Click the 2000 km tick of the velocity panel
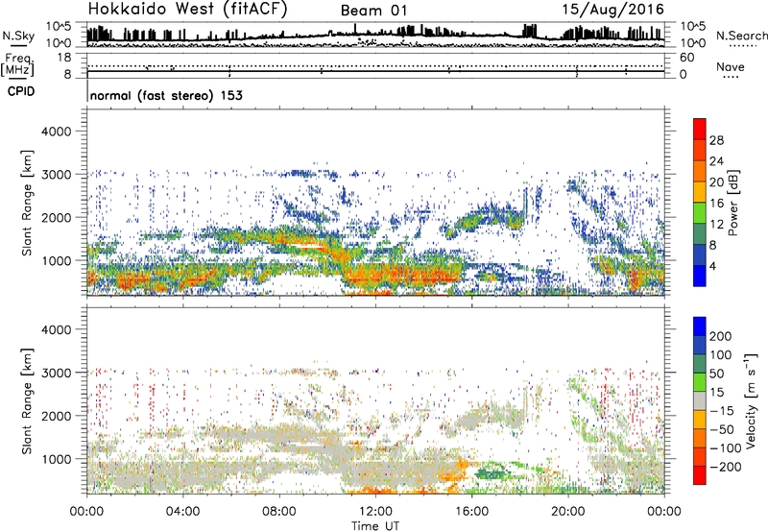 (56, 416)
